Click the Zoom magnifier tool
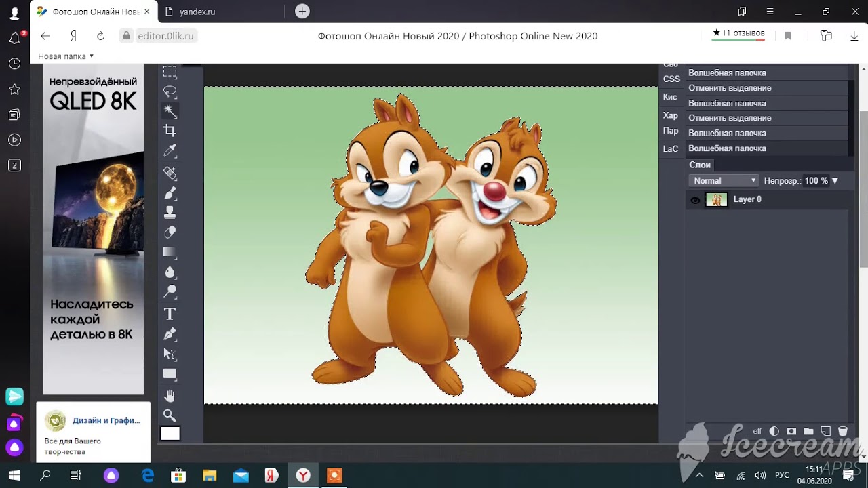868x488 pixels. point(170,415)
